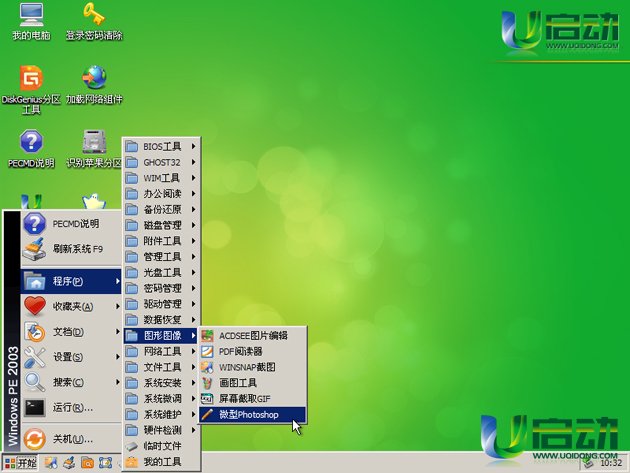Open the 系统安装 menu folder
This screenshot has width=630, height=473.
162,383
